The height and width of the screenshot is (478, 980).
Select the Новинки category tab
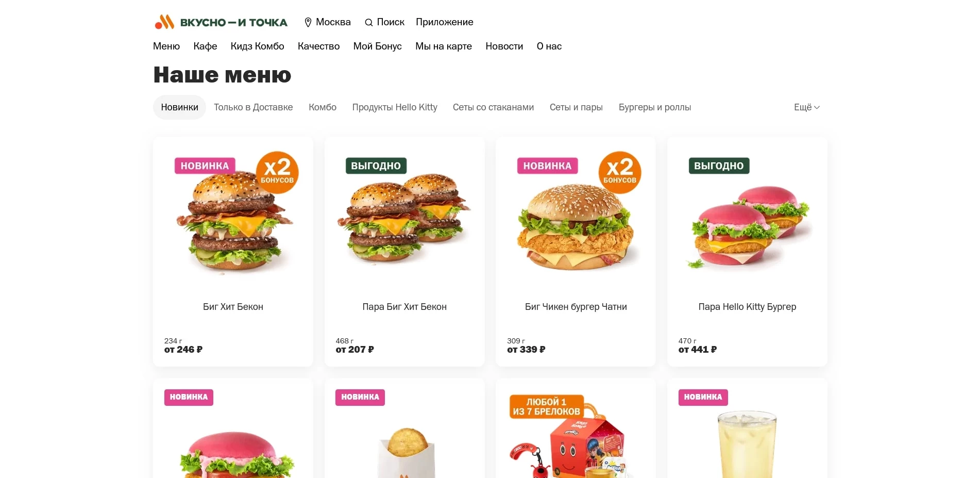179,107
